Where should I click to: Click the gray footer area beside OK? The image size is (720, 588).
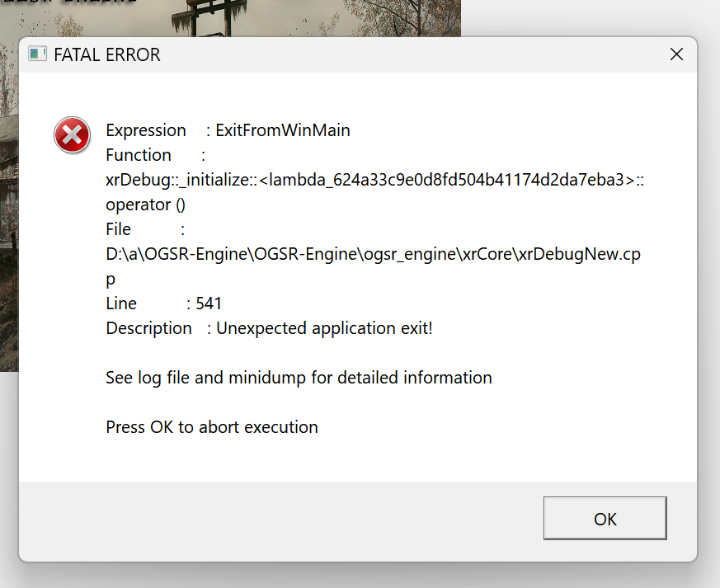(281, 521)
